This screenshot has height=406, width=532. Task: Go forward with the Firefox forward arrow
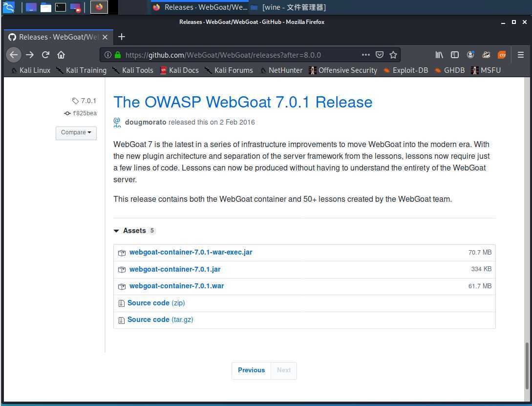30,55
